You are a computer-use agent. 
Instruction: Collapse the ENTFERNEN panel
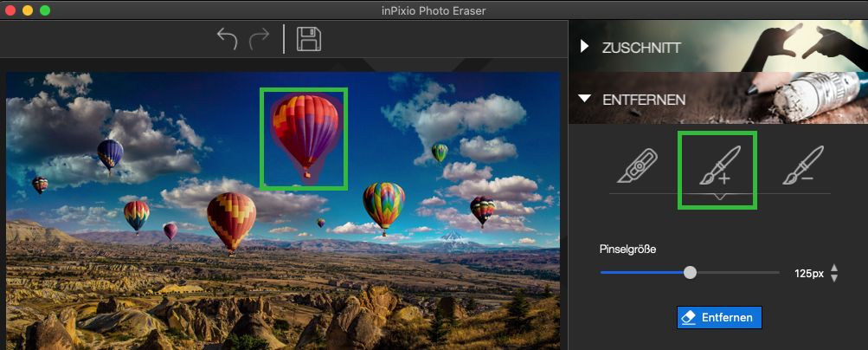click(x=584, y=99)
